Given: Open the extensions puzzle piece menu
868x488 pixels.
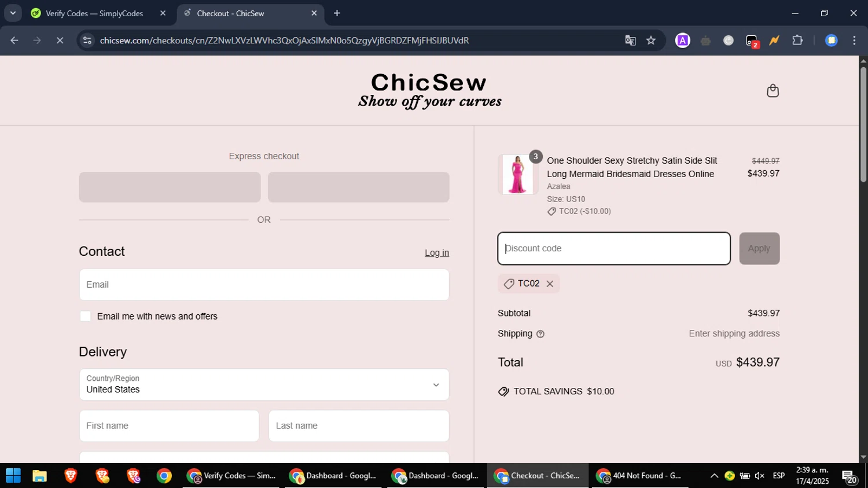Looking at the screenshot, I should tap(797, 41).
